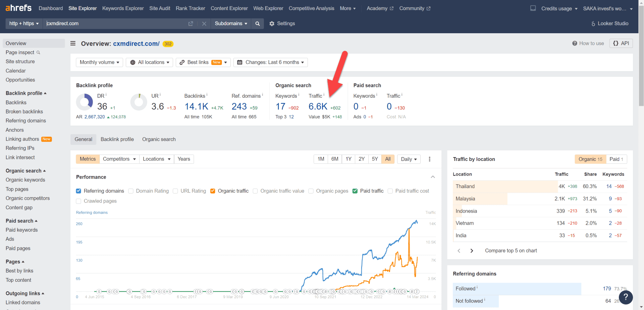
Task: Open Backlinks in the sidebar
Action: [x=16, y=102]
